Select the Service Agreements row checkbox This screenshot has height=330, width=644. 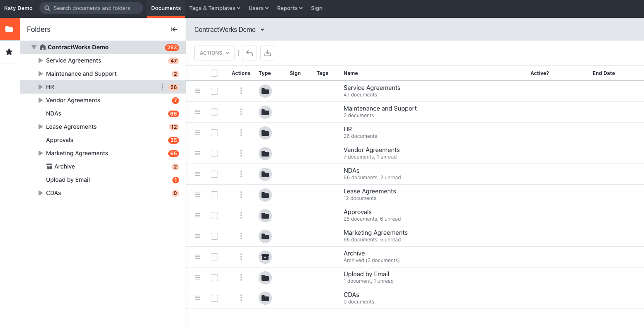point(214,91)
